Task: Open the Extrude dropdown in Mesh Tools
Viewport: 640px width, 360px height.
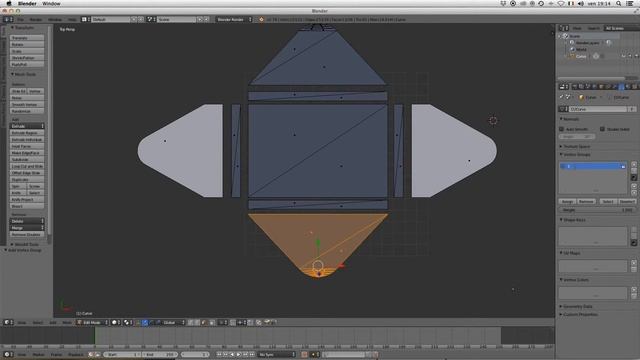Action: [x=27, y=126]
